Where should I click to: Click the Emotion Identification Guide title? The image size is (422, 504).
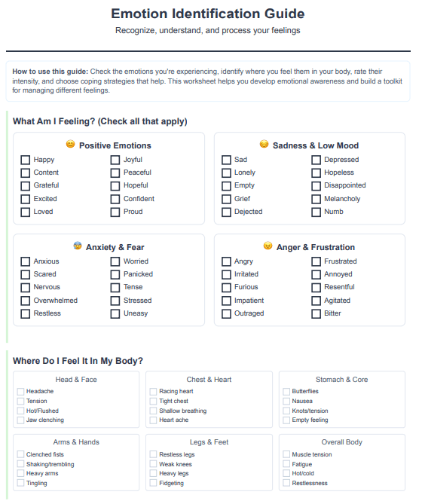point(208,14)
